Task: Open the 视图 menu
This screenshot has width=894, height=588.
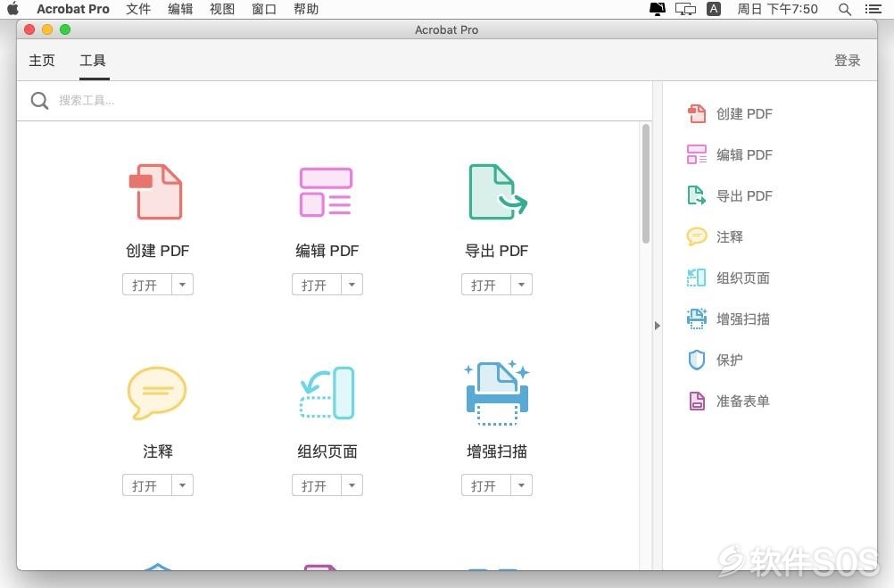Action: coord(222,9)
